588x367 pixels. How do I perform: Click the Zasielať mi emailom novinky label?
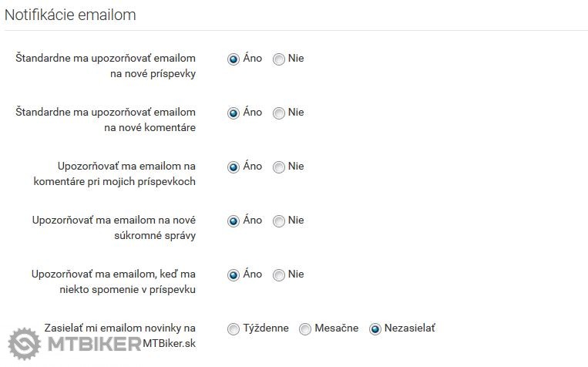pos(119,328)
